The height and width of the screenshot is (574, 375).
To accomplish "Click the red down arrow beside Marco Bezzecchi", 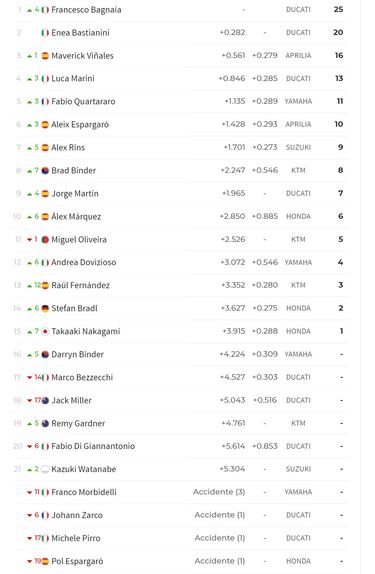I will (30, 378).
